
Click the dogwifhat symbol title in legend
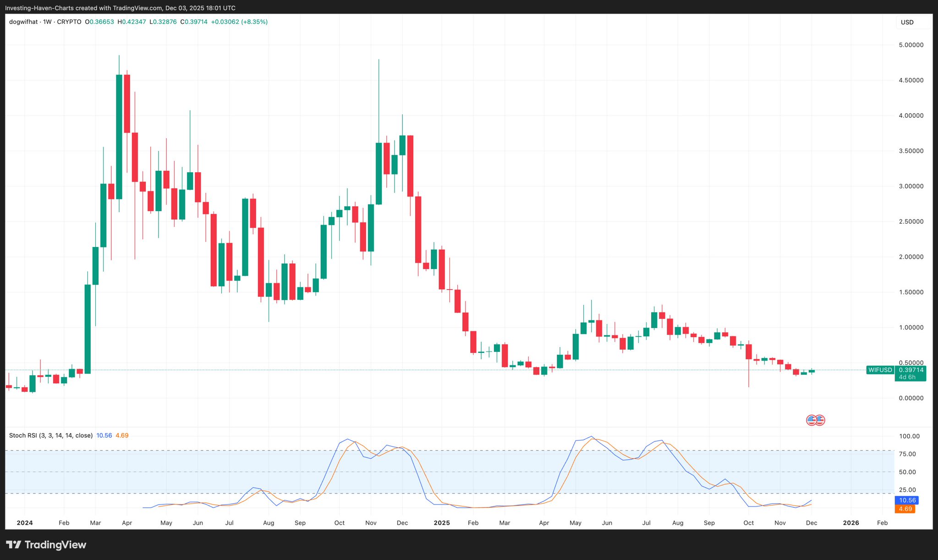point(23,22)
